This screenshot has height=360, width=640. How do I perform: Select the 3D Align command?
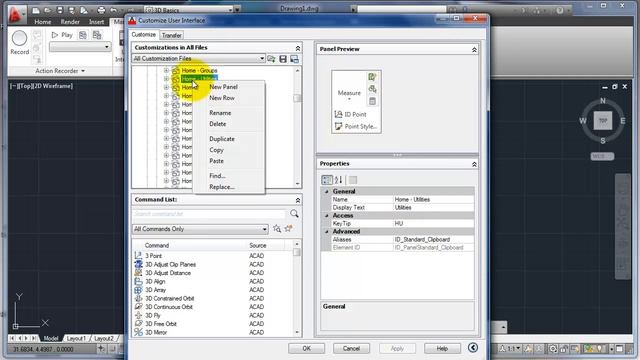click(155, 281)
